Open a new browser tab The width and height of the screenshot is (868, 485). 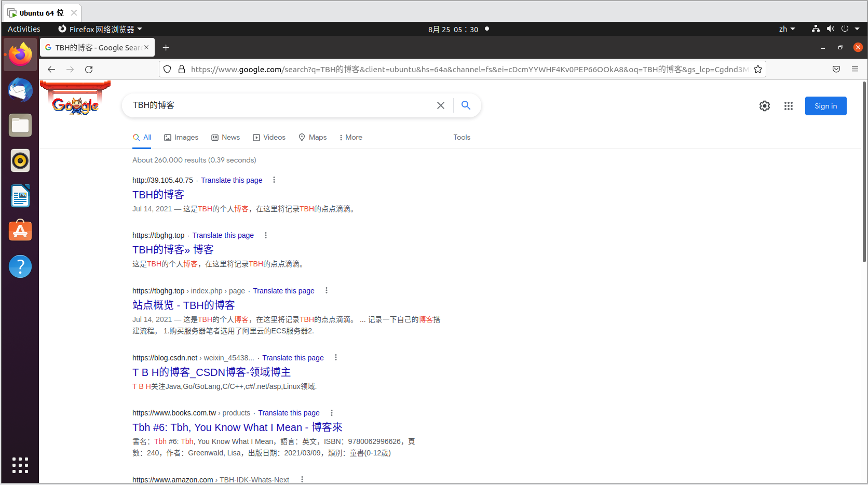coord(166,48)
